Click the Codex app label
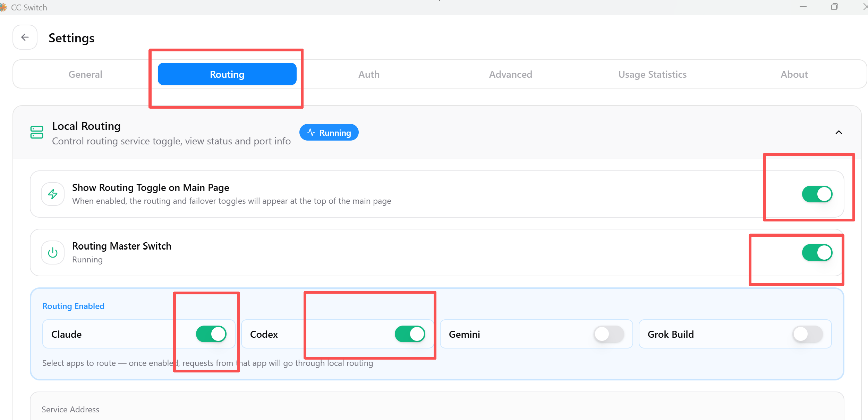This screenshot has width=868, height=420. click(264, 334)
